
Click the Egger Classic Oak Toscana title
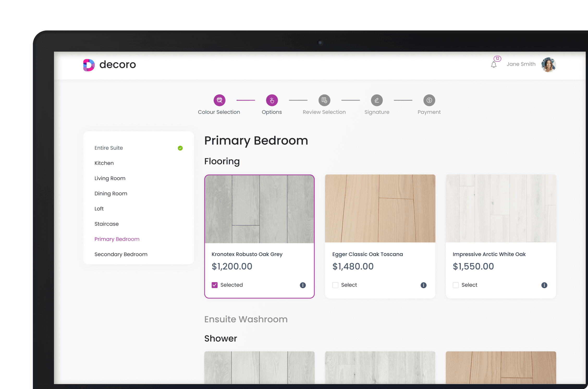pos(367,254)
